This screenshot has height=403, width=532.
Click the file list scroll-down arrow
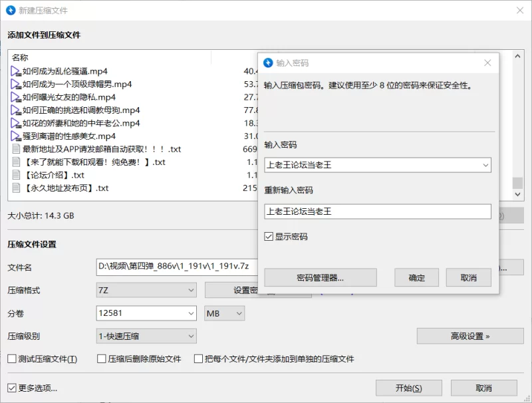517,194
